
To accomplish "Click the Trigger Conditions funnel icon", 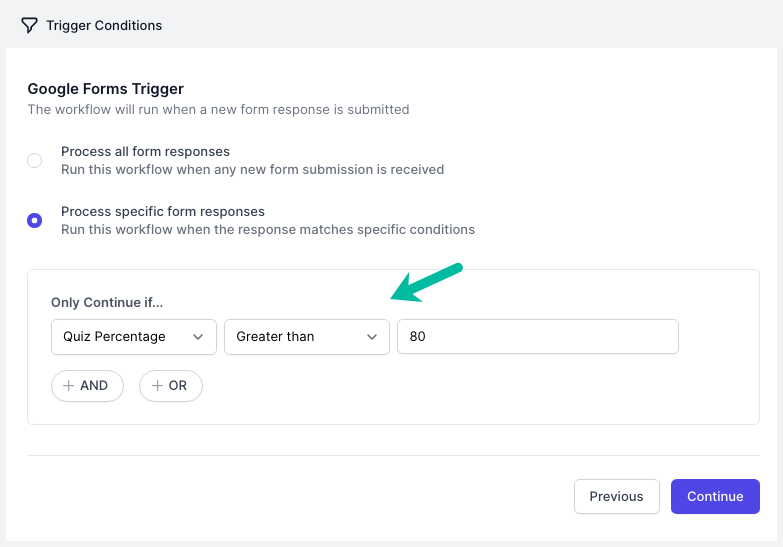I will point(29,25).
